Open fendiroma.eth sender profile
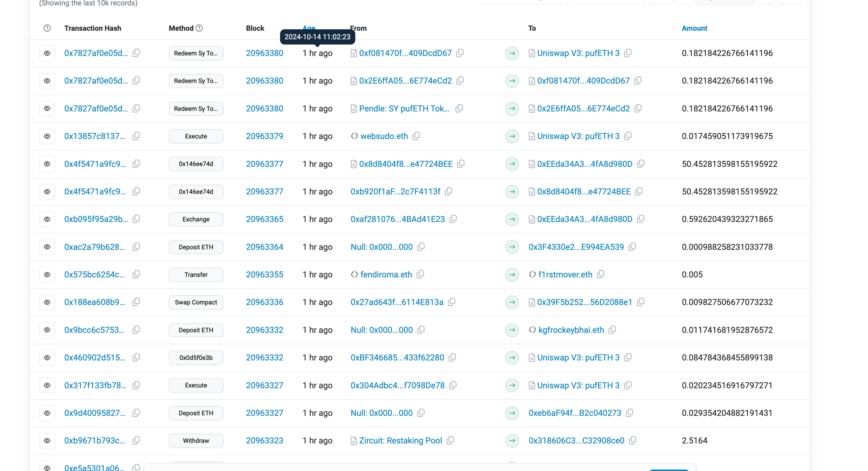Viewport: 868px width, 471px height. click(386, 275)
